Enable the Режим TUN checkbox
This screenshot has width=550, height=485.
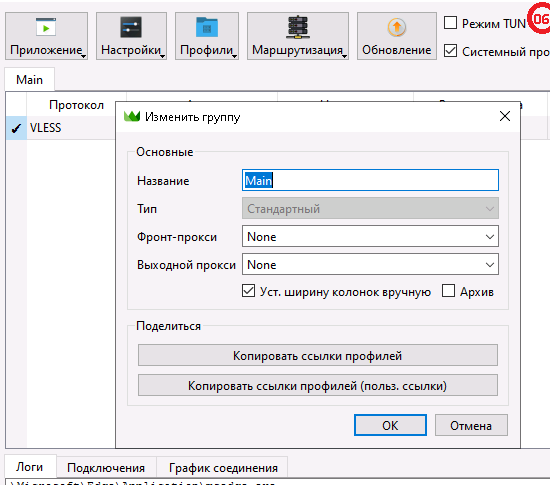[450, 23]
